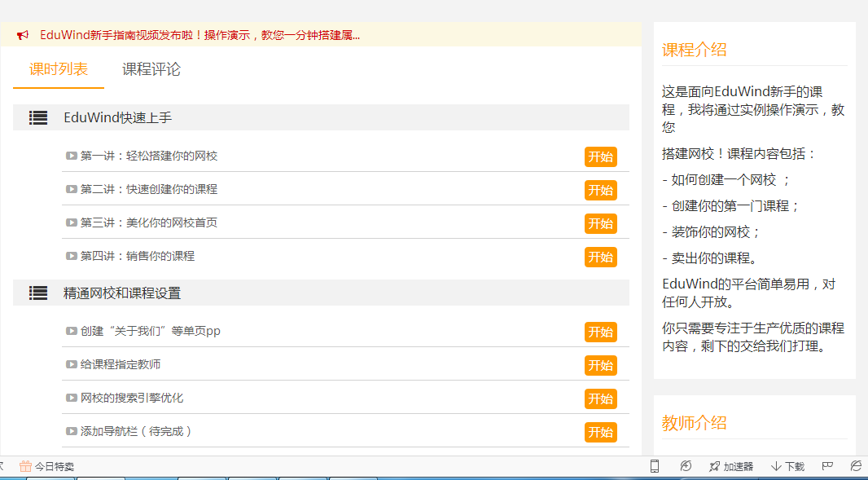Open lesson 第二讲：快速创建你的课程

pos(149,189)
